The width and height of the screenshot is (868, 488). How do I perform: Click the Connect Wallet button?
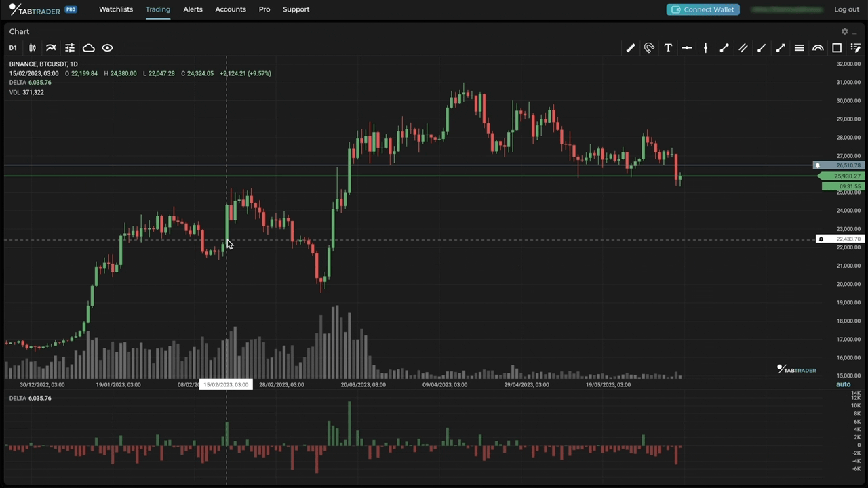(x=703, y=9)
